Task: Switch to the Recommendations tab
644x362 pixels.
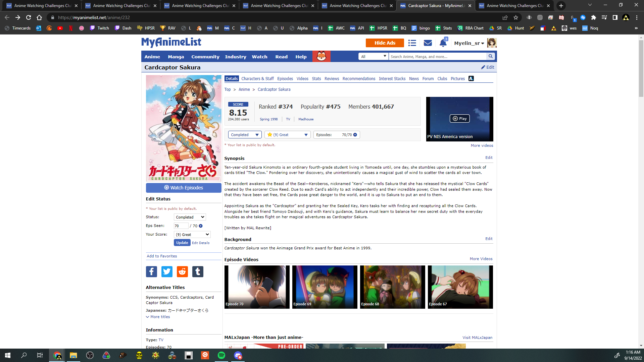Action: pyautogui.click(x=359, y=79)
